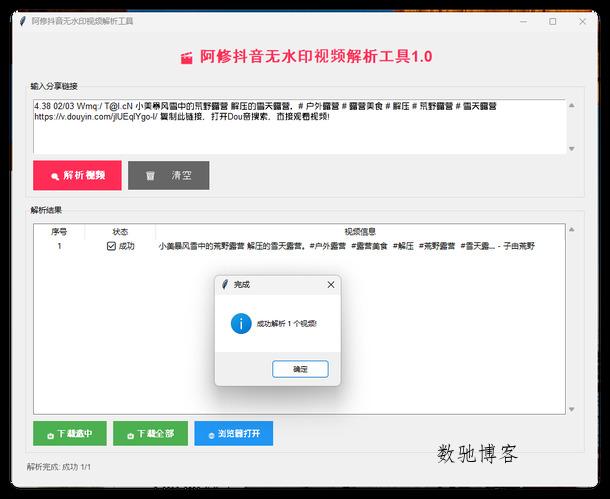Viewport: 610px width, 499px height.
Task: Click the 下载选中 download selected button
Action: click(70, 433)
